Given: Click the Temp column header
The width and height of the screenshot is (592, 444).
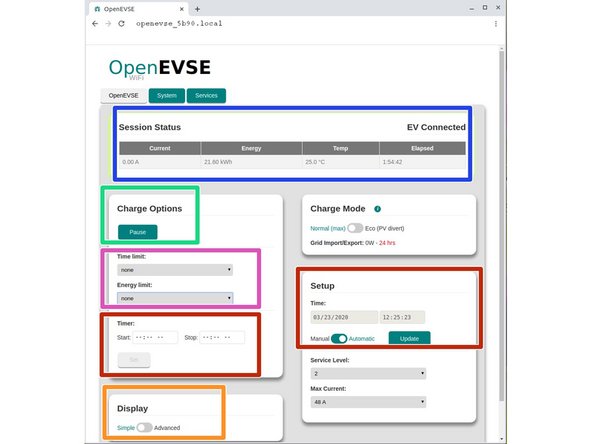Looking at the screenshot, I should point(341,148).
